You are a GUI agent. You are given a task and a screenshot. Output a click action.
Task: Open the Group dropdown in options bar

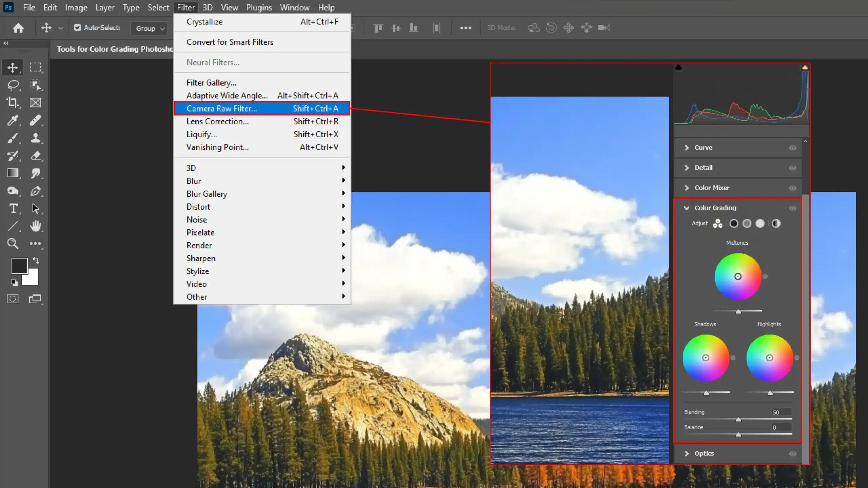click(x=150, y=28)
